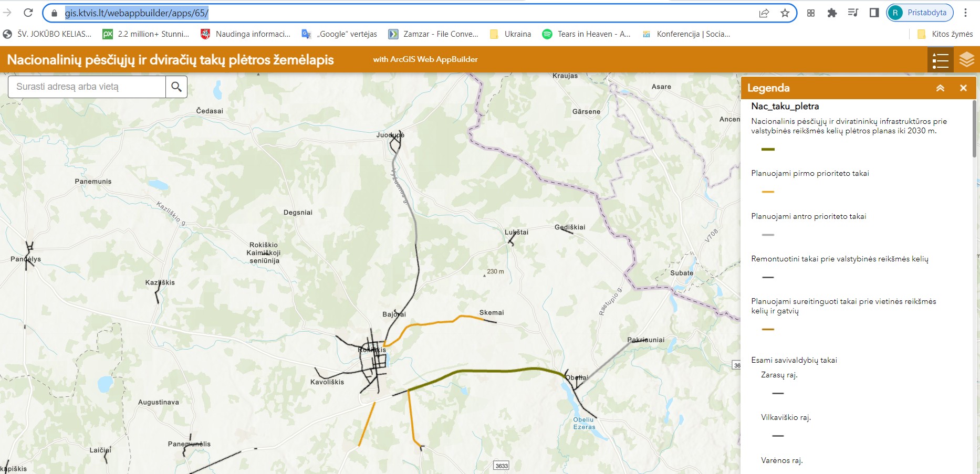
Task: Go forward with browser arrow
Action: coord(7,13)
